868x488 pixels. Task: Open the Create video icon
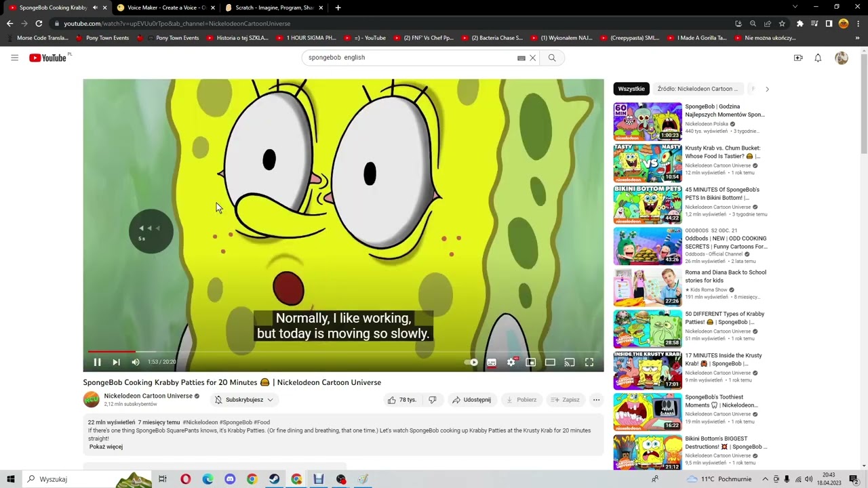pos(798,58)
